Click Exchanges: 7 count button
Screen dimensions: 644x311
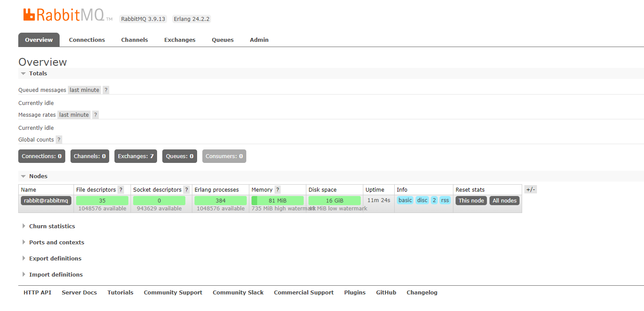[x=136, y=156]
